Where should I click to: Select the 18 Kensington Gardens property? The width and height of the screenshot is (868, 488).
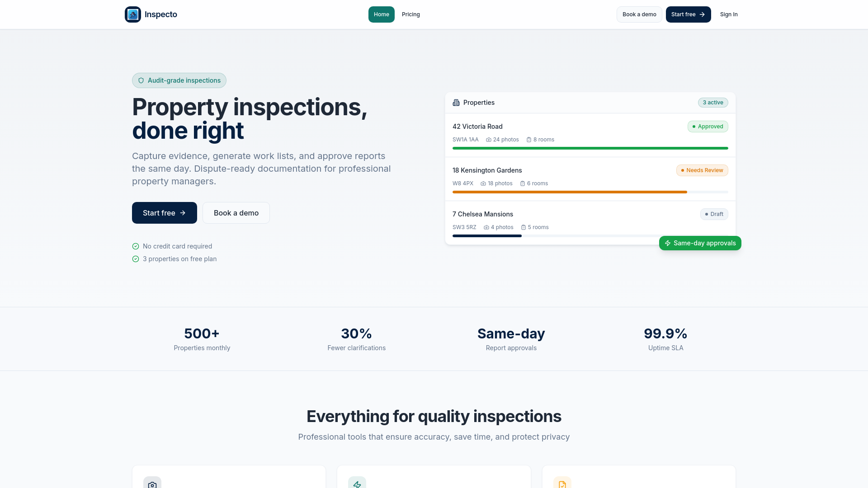tap(590, 179)
